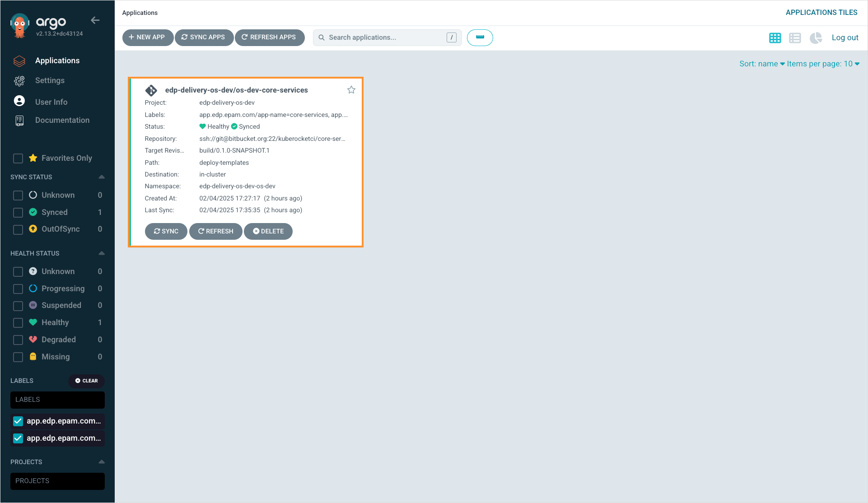Expand the SYNC STATUS filter section
This screenshot has height=503, width=868.
101,177
